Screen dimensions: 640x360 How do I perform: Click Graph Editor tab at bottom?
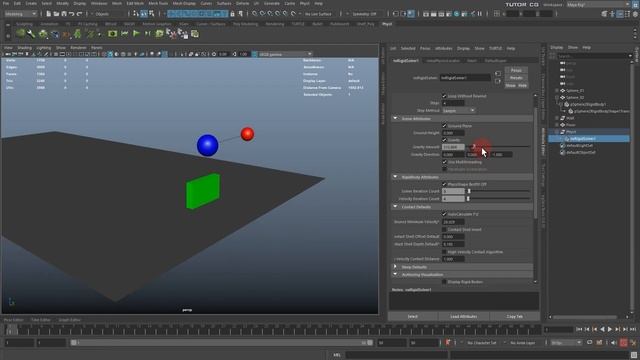69,320
